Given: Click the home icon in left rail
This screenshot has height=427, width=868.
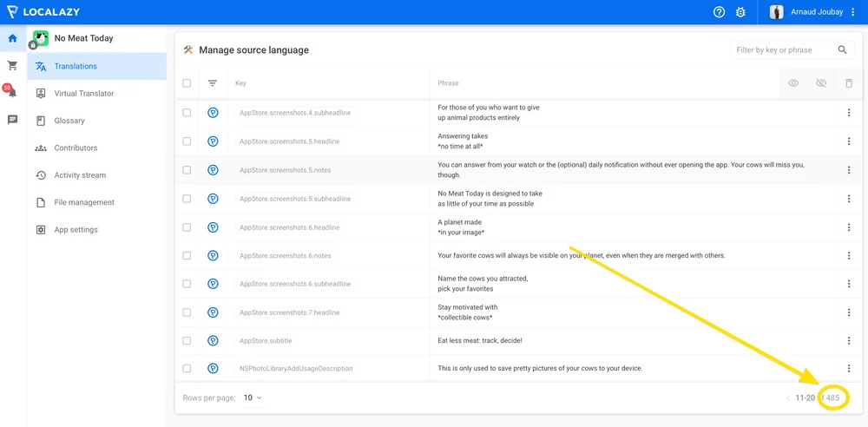Looking at the screenshot, I should [13, 38].
